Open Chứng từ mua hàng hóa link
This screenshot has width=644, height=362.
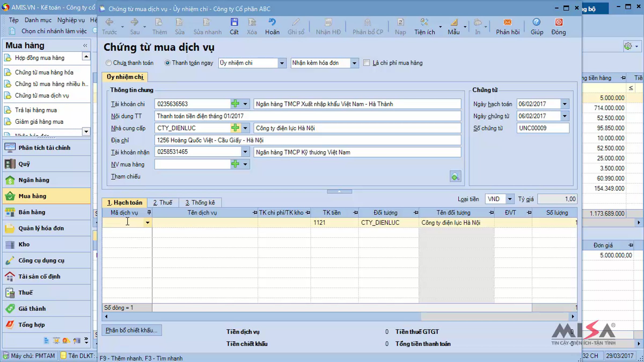tap(44, 72)
